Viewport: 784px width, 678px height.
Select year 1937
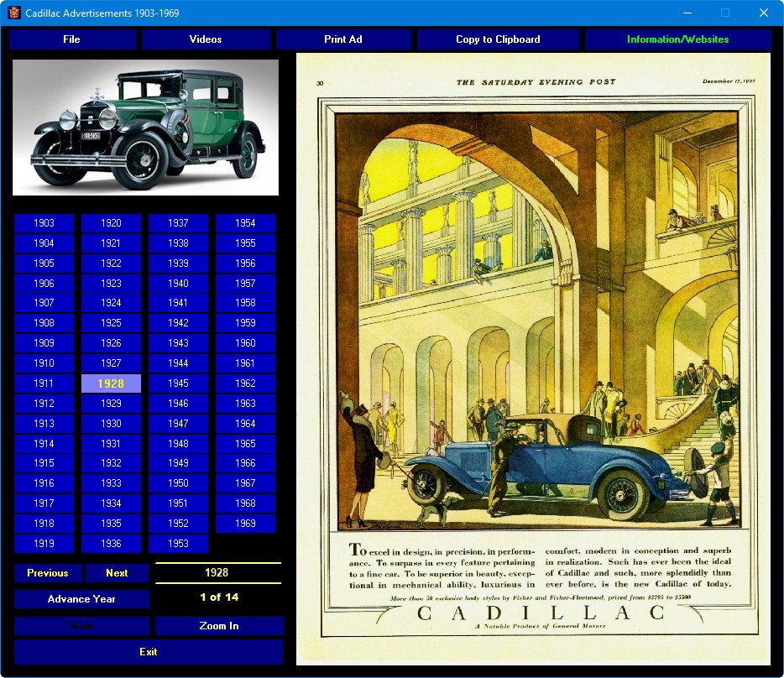click(178, 223)
